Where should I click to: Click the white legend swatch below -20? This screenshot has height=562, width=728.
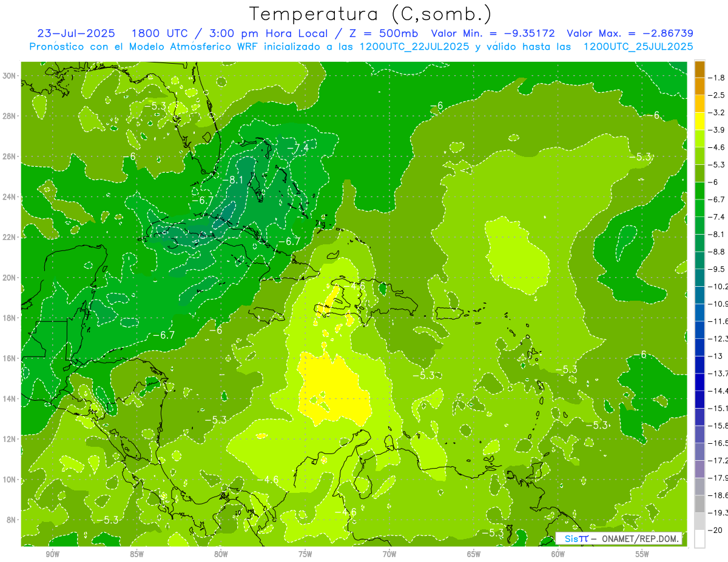[x=699, y=538]
